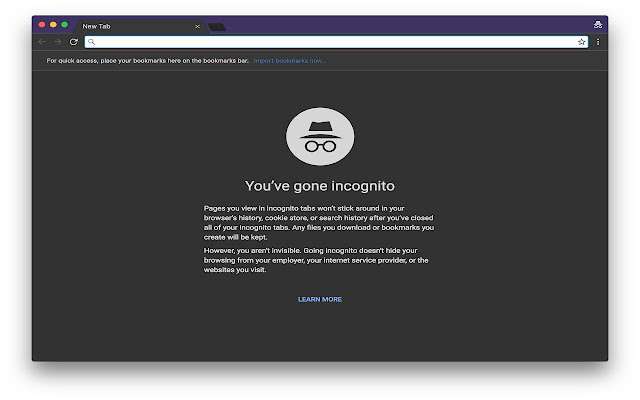The width and height of the screenshot is (640, 400).
Task: Click the paragraph starting with However, you aren't invisible
Action: [316, 260]
